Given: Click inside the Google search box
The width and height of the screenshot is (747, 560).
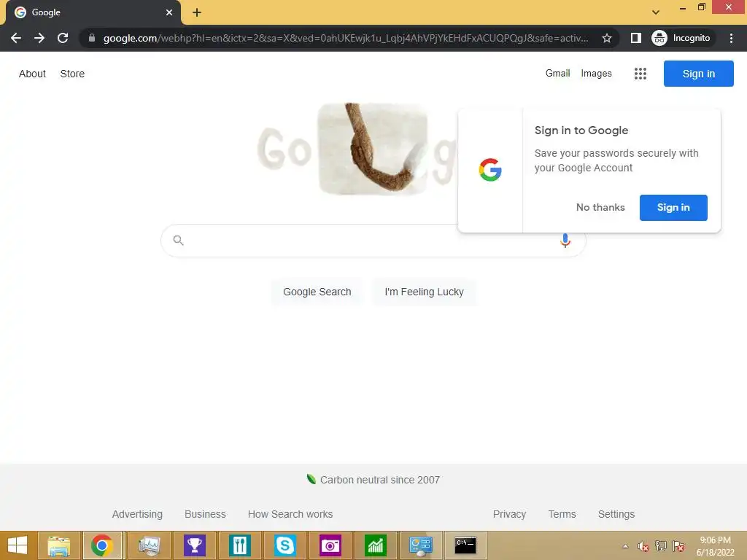Looking at the screenshot, I should 373,241.
